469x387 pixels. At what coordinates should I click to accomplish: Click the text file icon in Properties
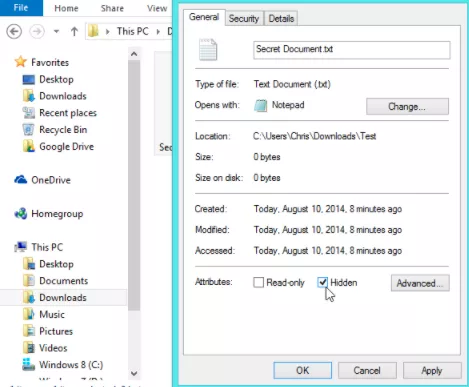208,50
